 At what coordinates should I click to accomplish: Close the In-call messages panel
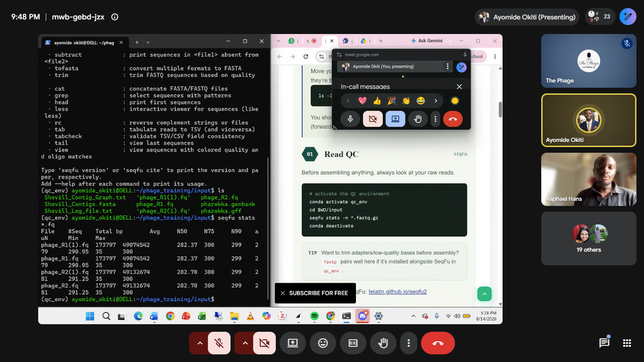(459, 87)
